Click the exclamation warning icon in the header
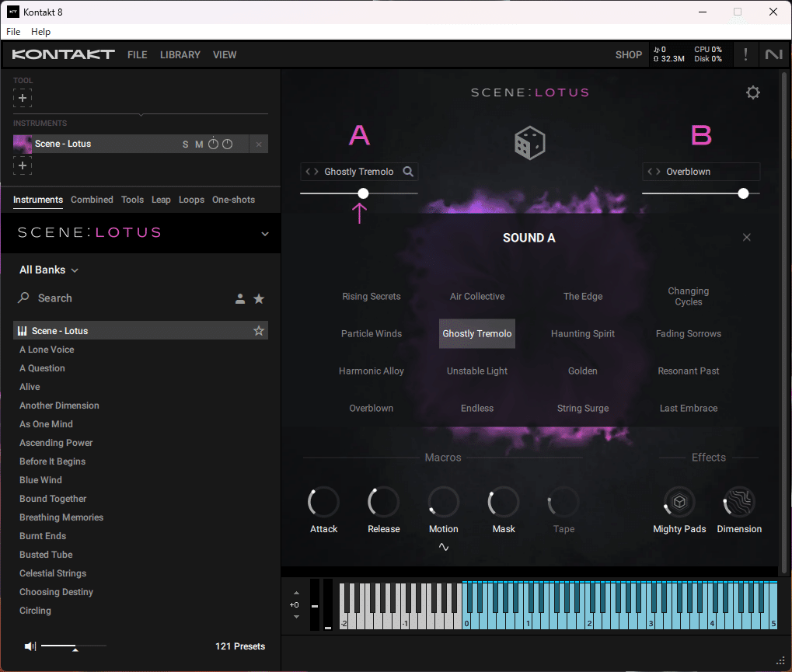The width and height of the screenshot is (792, 672). [745, 54]
